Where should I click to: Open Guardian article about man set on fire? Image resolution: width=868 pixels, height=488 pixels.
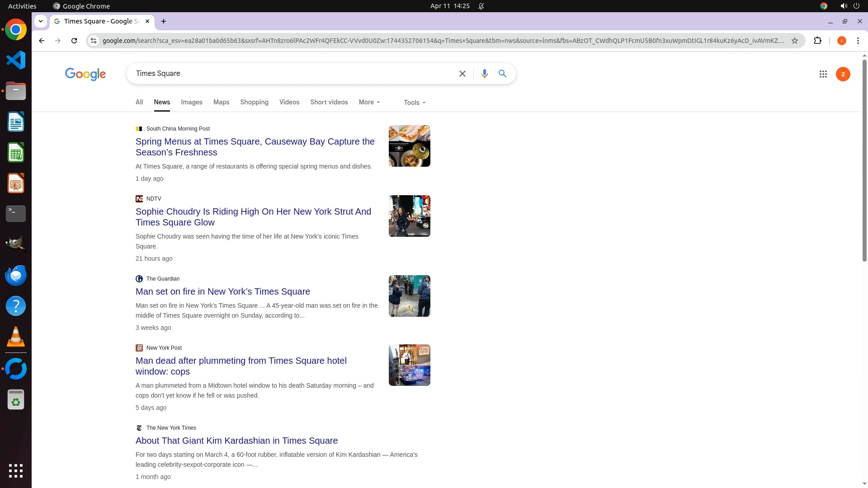click(x=222, y=292)
